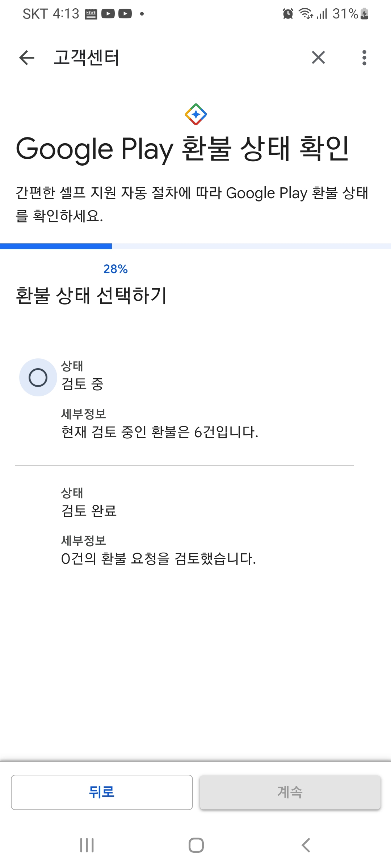
Task: Tap the alarm icon in status bar
Action: coord(288,14)
